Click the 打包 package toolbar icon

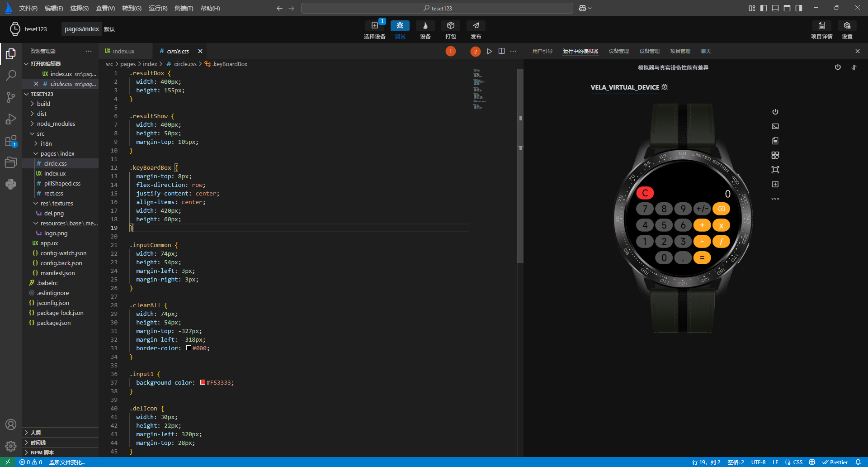point(450,26)
